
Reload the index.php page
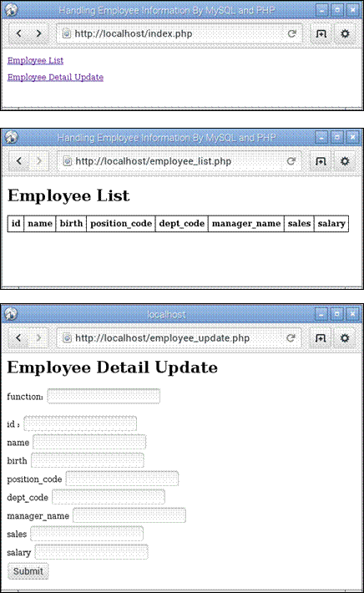(x=291, y=33)
